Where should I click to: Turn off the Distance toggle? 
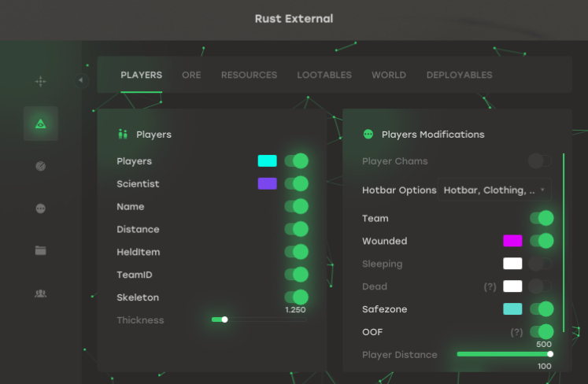pyautogui.click(x=296, y=229)
